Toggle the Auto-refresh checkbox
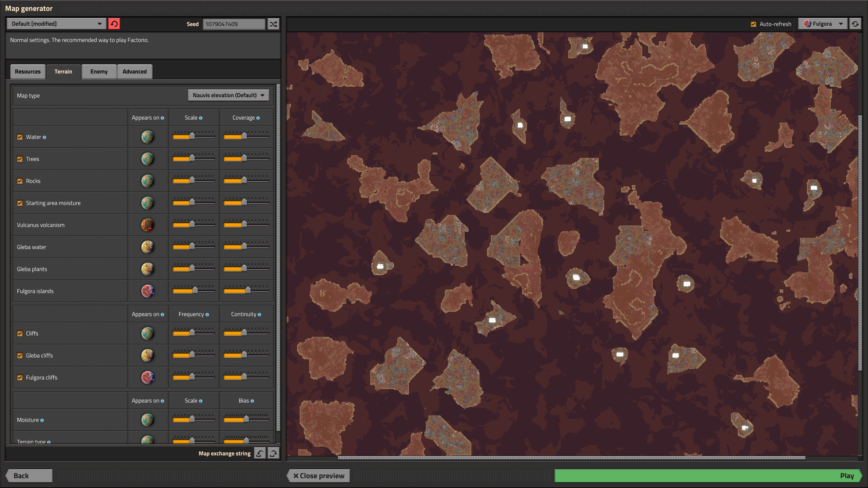Screen dimensions: 868x488 point(753,24)
